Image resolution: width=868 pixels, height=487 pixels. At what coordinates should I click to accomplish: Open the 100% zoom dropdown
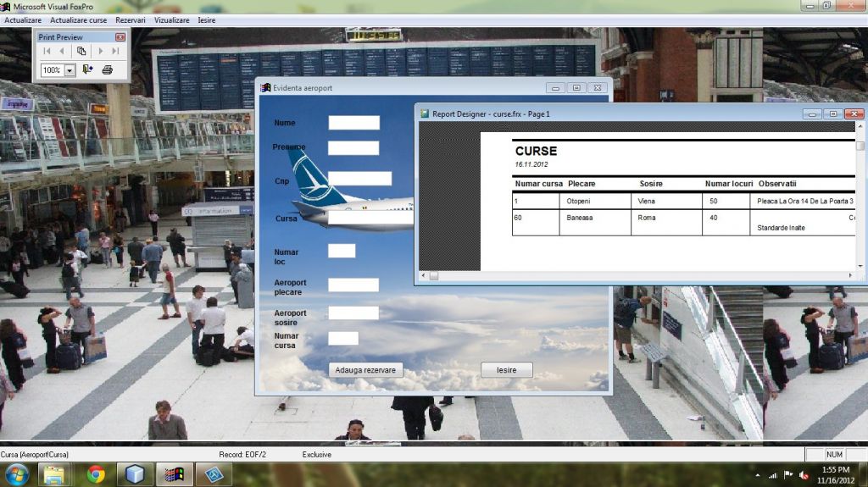click(x=70, y=70)
